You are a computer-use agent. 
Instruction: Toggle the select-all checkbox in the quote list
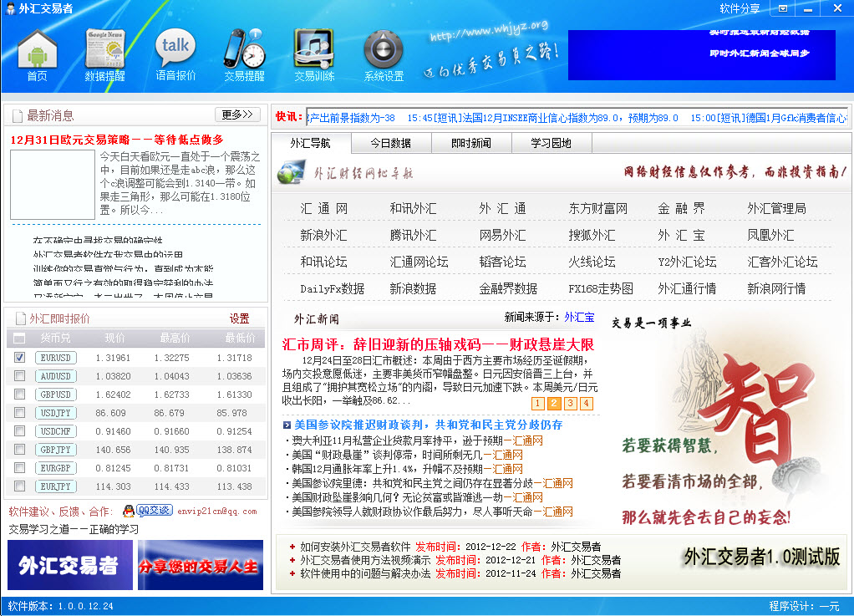(19, 338)
